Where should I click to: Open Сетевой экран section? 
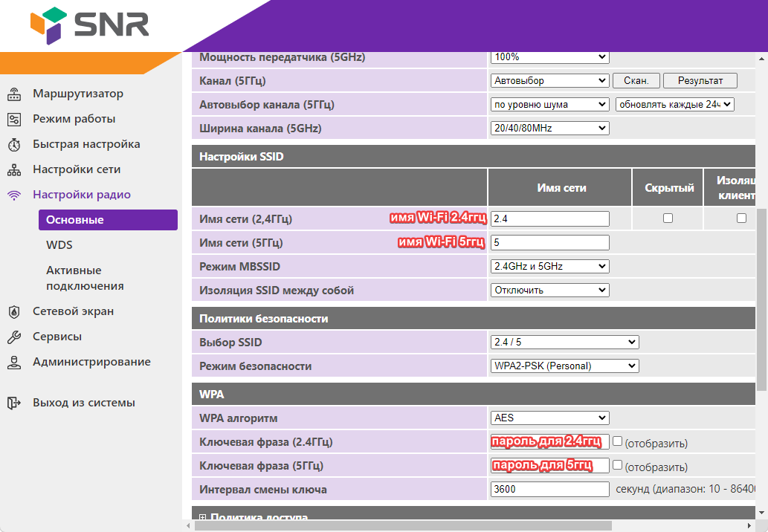click(x=73, y=311)
